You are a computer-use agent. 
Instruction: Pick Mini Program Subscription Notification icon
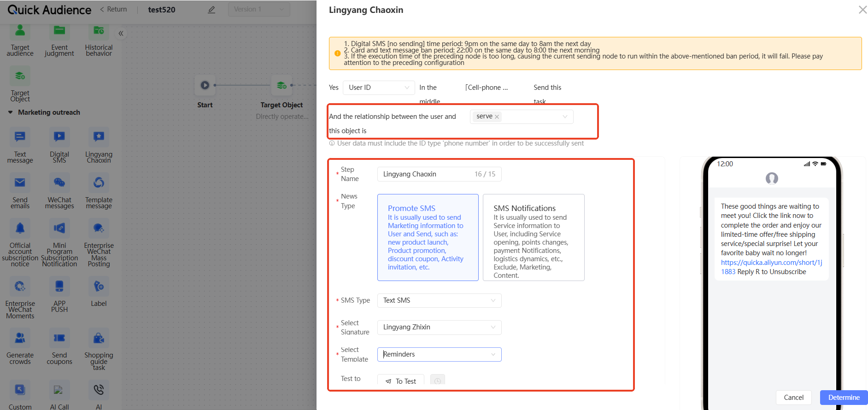[59, 228]
